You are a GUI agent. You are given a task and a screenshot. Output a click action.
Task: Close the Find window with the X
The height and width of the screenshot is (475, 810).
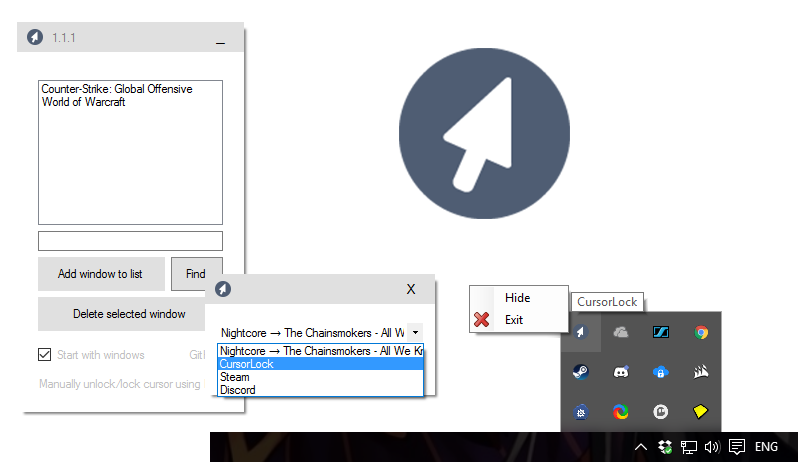pos(411,289)
